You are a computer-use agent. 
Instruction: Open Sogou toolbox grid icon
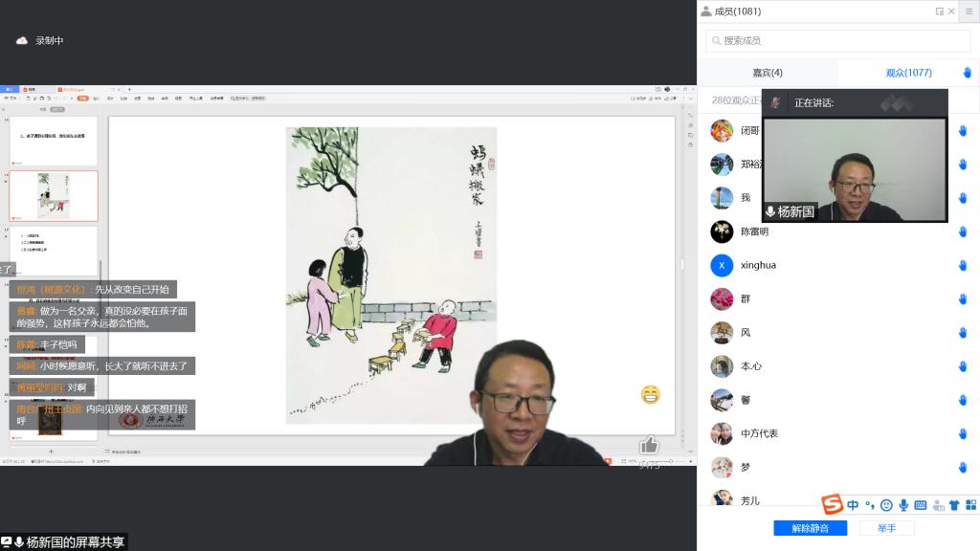pos(970,505)
